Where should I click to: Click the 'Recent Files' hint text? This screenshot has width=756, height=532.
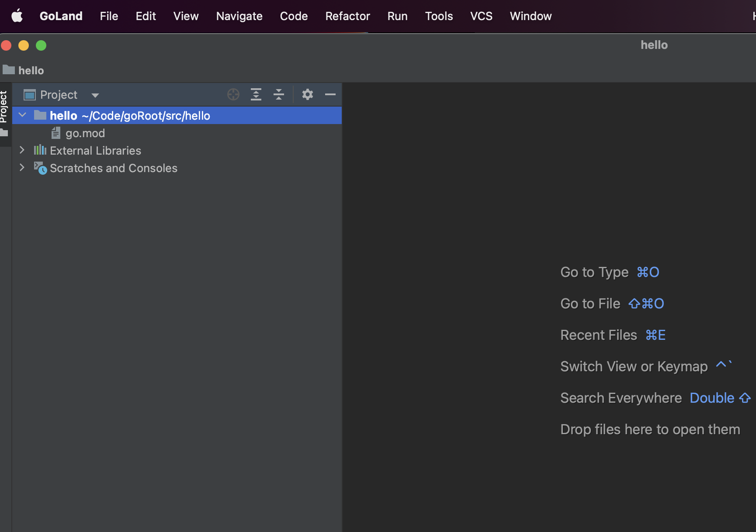coord(599,335)
